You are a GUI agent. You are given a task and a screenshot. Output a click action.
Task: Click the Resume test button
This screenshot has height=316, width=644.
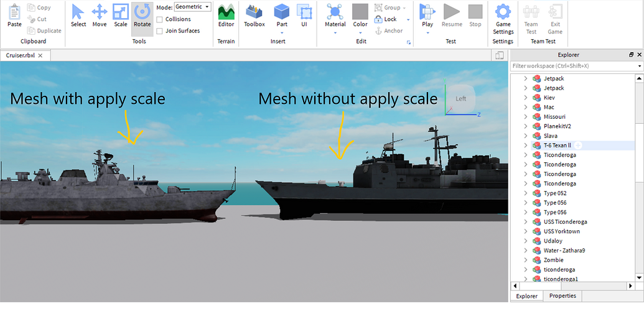click(452, 16)
